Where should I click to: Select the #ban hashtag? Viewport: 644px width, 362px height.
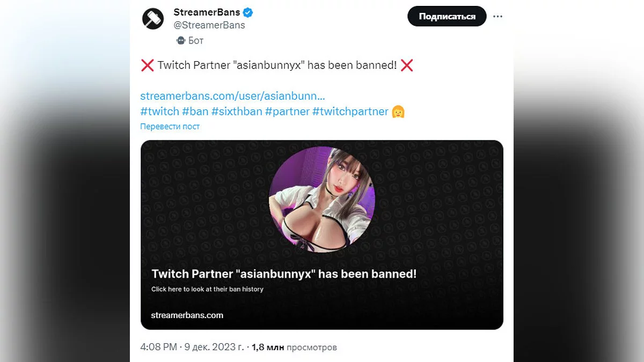pos(195,112)
